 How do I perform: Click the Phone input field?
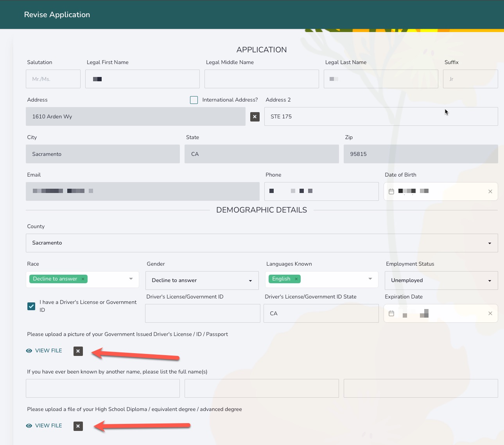tap(321, 191)
